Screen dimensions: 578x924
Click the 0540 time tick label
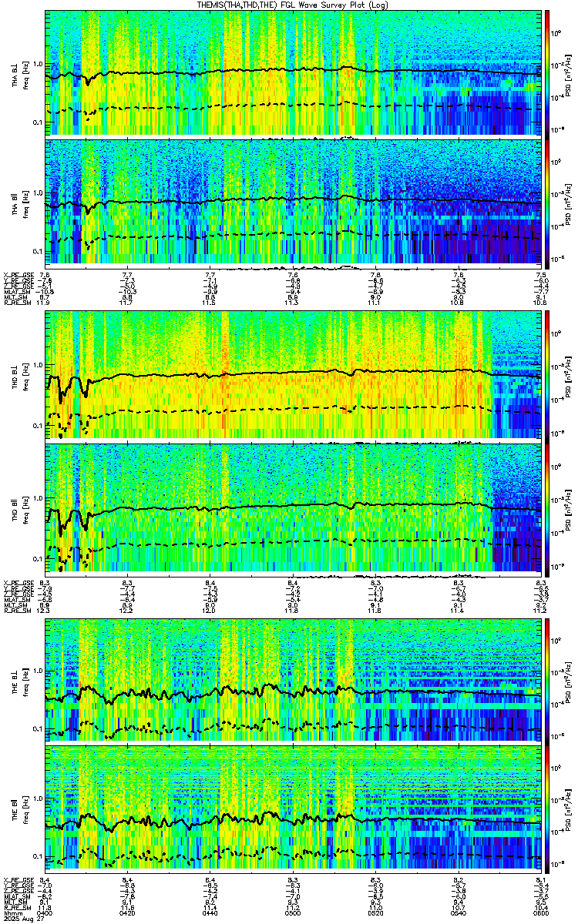(457, 914)
